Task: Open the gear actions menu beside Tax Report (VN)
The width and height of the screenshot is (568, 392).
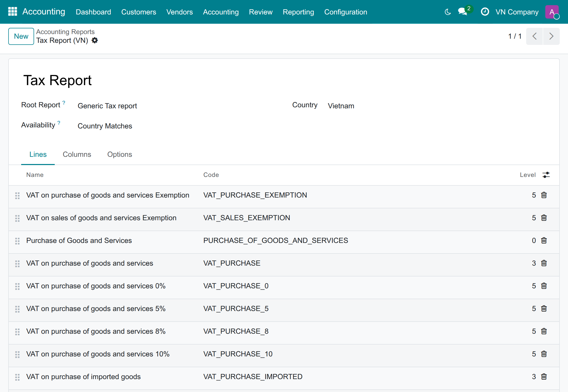Action: click(x=95, y=40)
